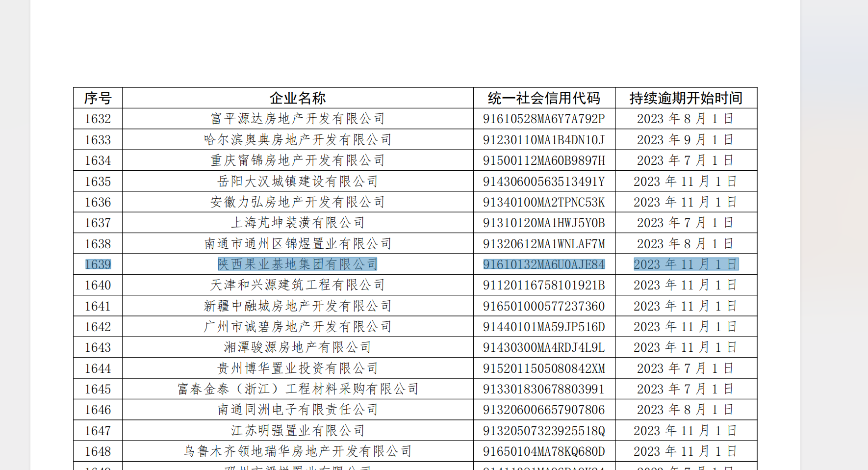
Task: Click the 统一社会信用代码 column header
Action: [x=544, y=98]
